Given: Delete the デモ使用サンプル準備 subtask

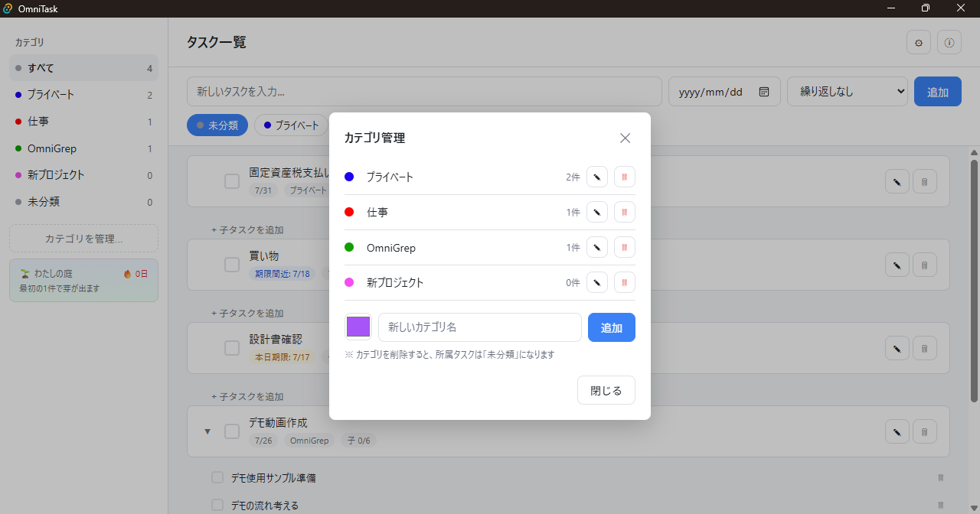Looking at the screenshot, I should click(x=941, y=477).
